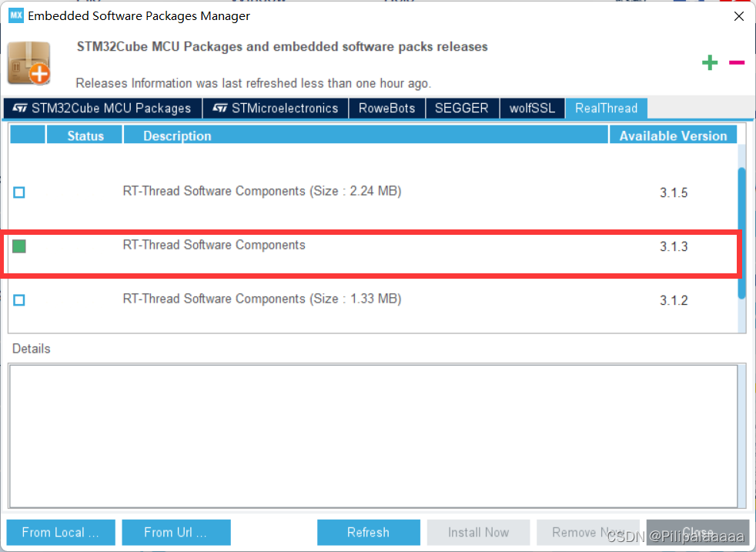Click the Available Version column header
The height and width of the screenshot is (552, 756).
673,135
